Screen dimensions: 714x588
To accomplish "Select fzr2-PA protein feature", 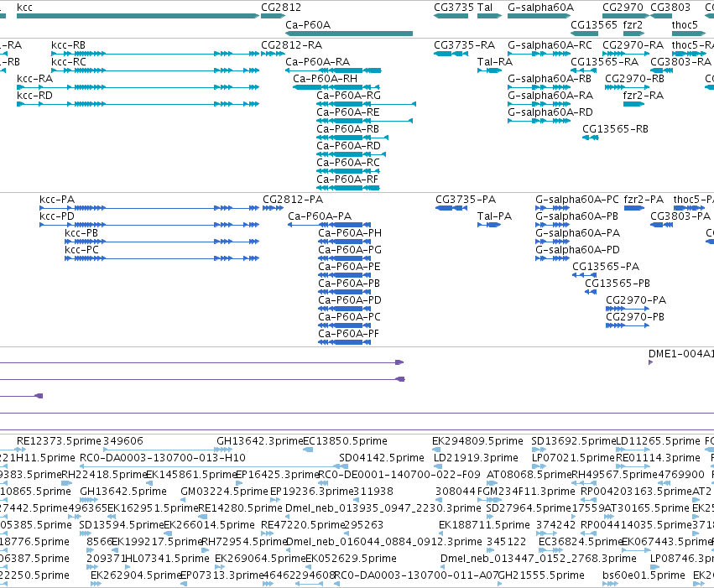I will click(633, 208).
